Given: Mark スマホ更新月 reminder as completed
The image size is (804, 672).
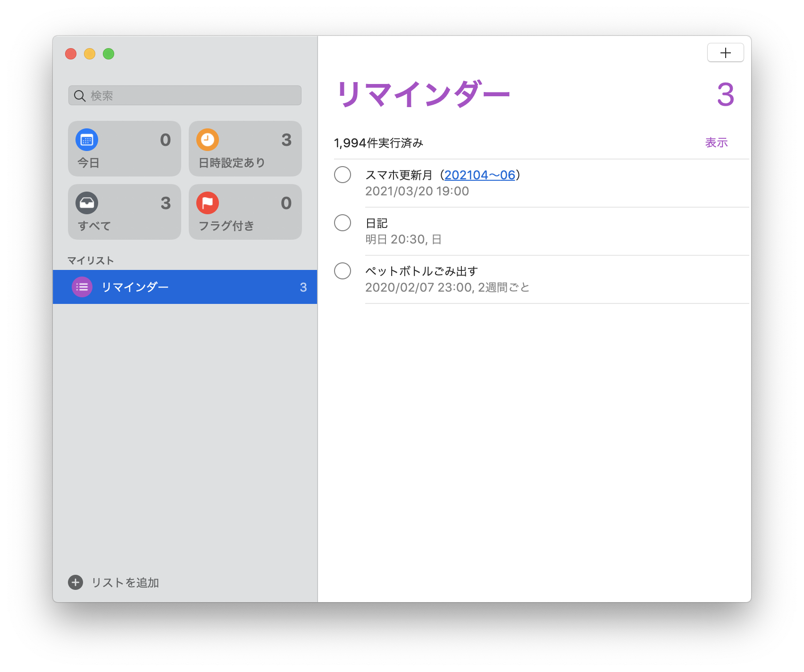Looking at the screenshot, I should click(x=343, y=175).
